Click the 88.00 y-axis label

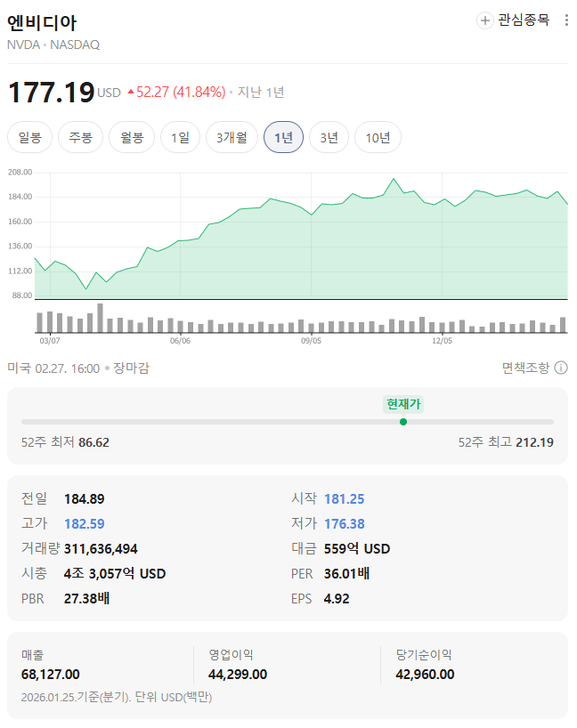click(22, 295)
